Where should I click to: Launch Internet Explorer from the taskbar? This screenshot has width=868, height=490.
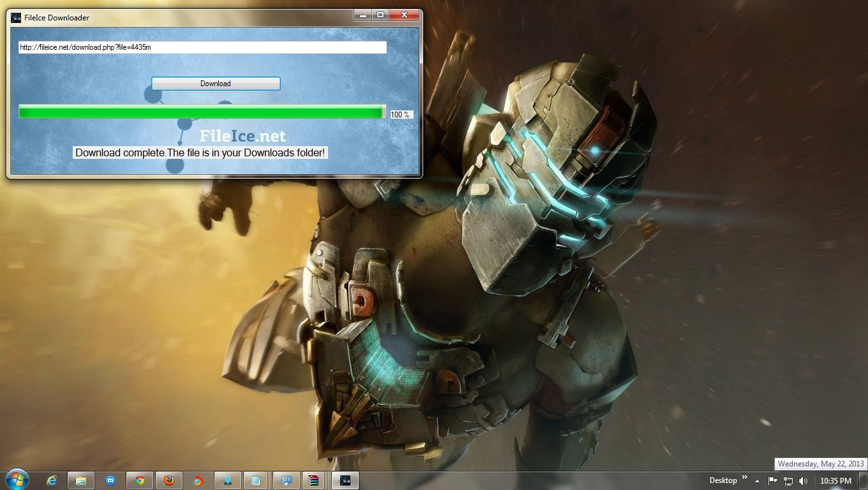click(x=52, y=480)
